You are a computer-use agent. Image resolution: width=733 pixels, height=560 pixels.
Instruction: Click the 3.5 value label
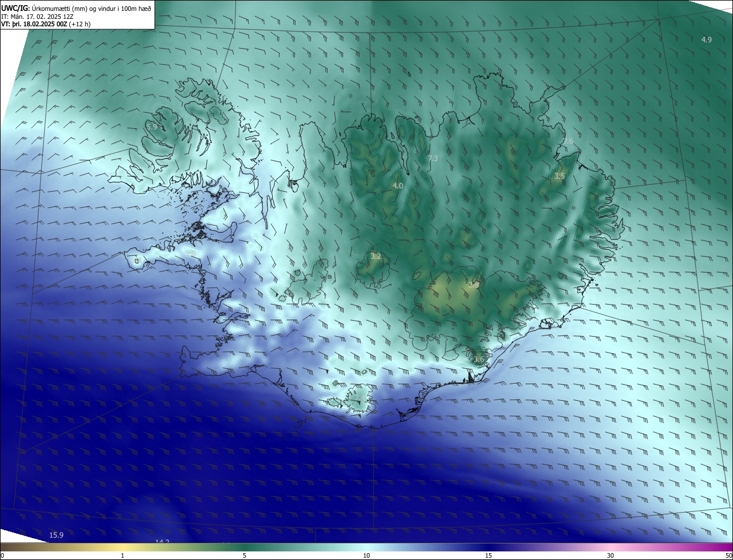coord(559,176)
